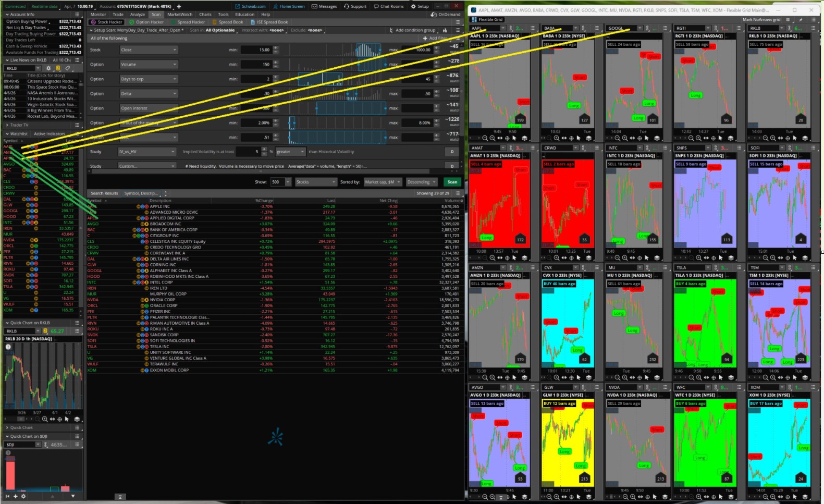This screenshot has height=504, width=824.
Task: Click the Live News settings gear icon
Action: (x=48, y=68)
